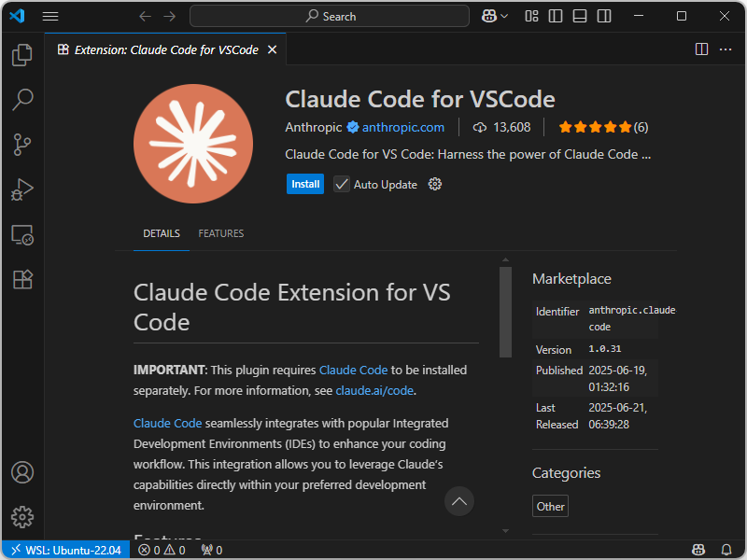Open the editor More Actions ellipsis menu
This screenshot has height=560, width=747.
pyautogui.click(x=726, y=49)
